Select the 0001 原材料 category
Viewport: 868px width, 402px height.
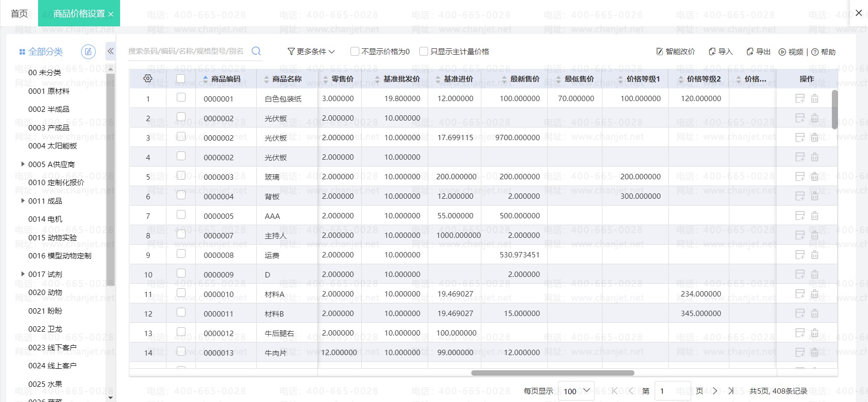(49, 91)
